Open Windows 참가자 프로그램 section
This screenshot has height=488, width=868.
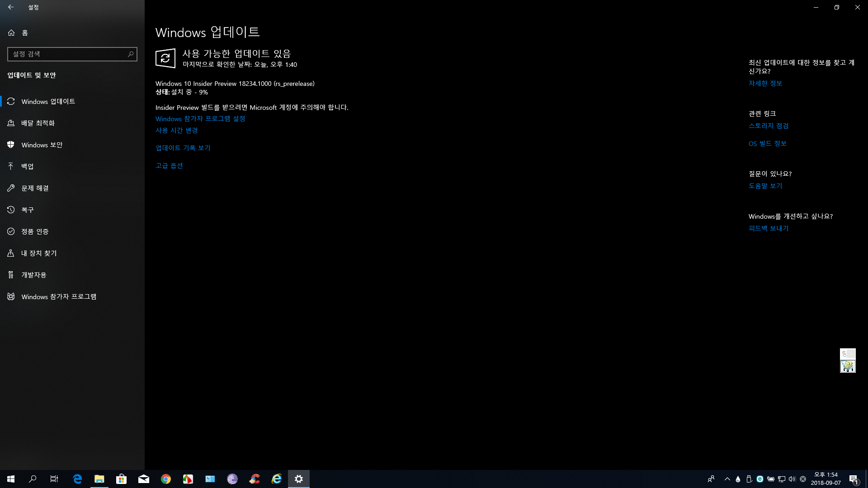(72, 296)
